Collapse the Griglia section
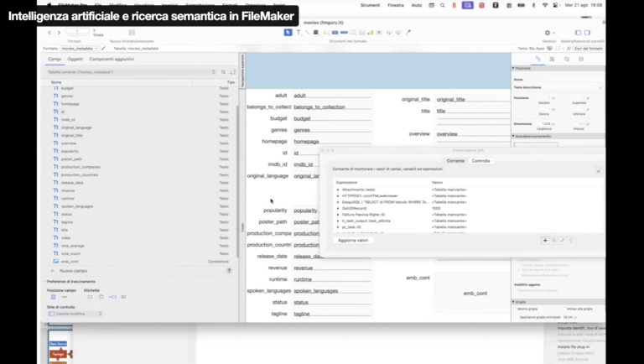 point(513,302)
